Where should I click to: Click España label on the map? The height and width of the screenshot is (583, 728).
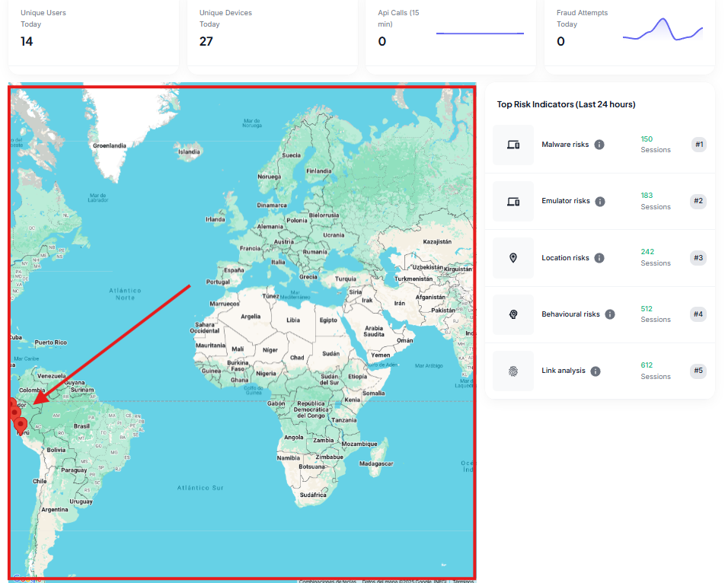[234, 270]
